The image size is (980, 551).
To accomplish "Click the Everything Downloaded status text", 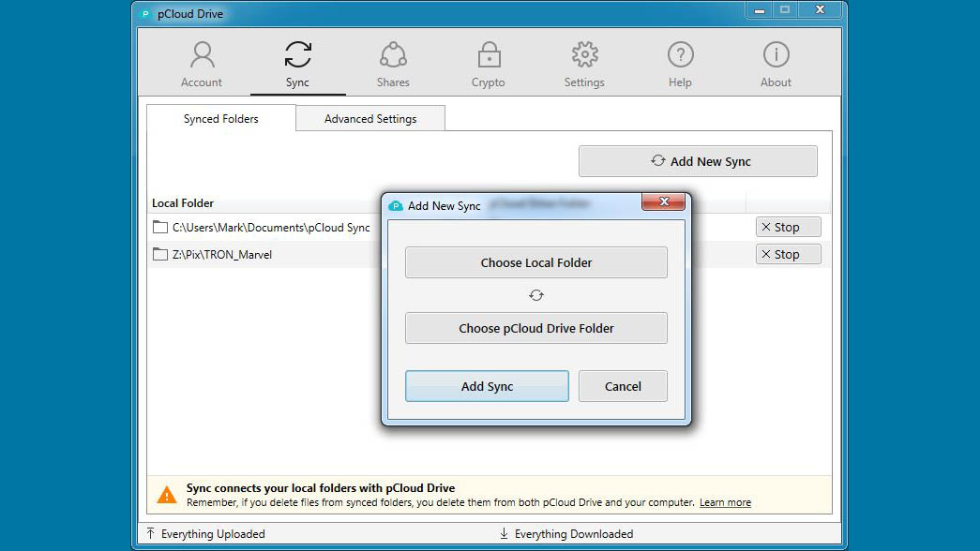I will 574,533.
